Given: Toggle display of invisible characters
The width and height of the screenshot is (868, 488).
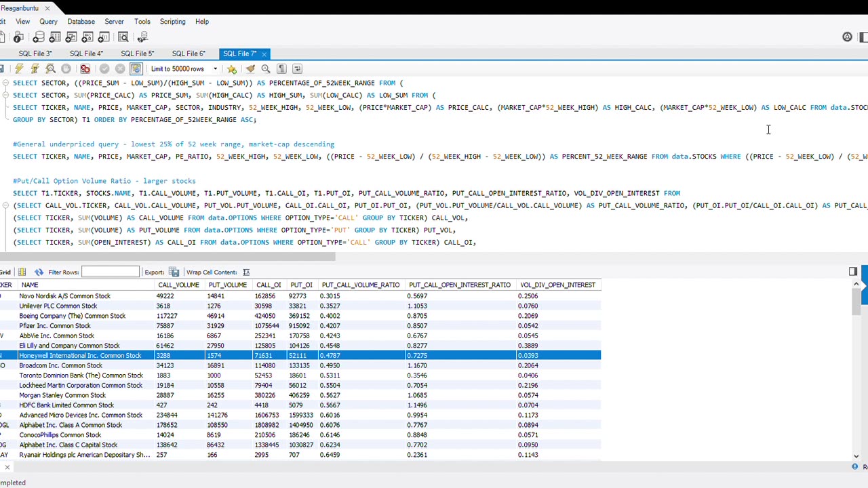Looking at the screenshot, I should point(281,68).
